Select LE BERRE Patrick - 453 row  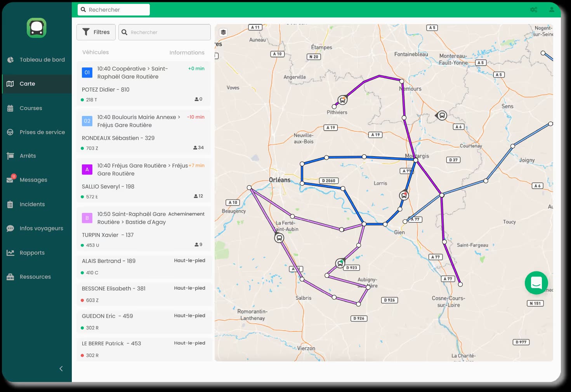coord(144,349)
